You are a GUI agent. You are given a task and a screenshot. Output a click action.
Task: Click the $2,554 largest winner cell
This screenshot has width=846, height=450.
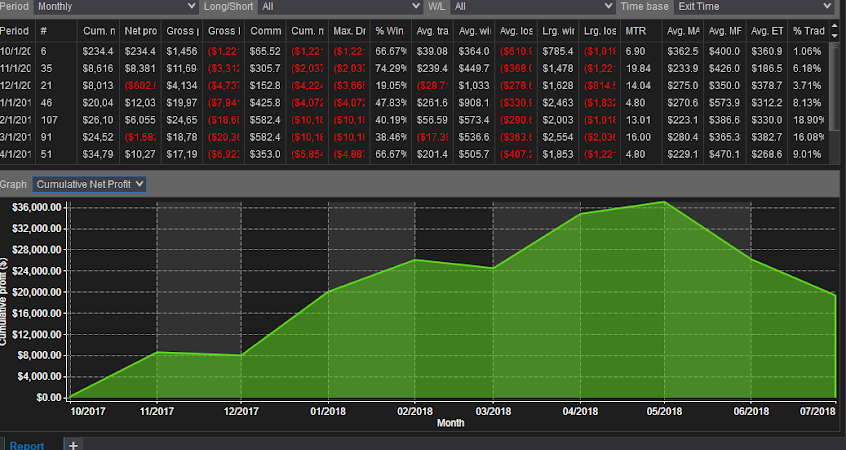tap(558, 137)
